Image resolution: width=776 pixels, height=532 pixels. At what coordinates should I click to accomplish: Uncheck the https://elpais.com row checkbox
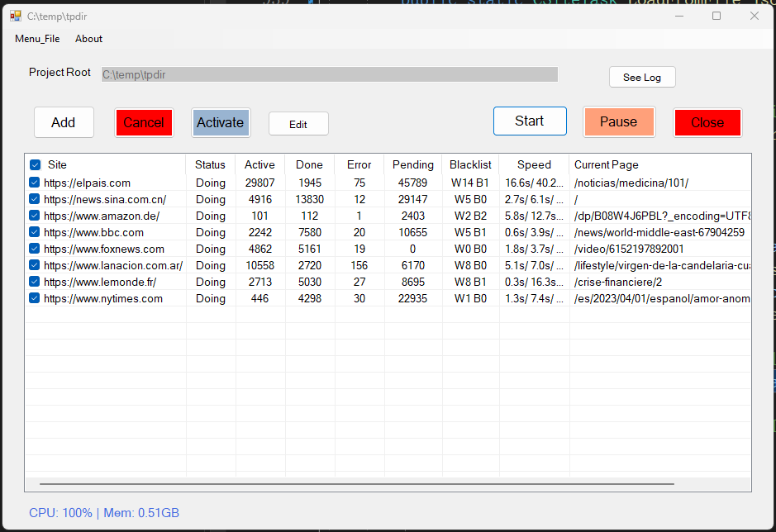(34, 183)
